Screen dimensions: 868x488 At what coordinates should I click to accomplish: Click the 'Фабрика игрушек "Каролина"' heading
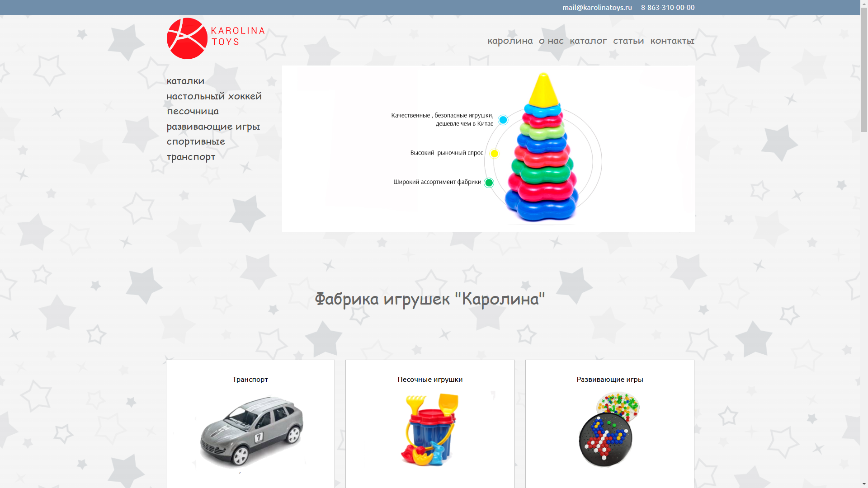point(430,298)
